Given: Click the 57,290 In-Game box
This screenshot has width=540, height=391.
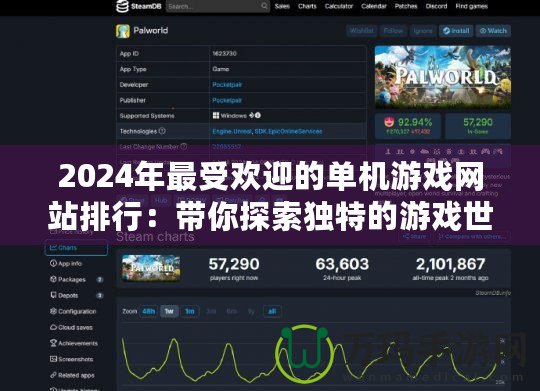Looking at the screenshot, I should (x=478, y=126).
